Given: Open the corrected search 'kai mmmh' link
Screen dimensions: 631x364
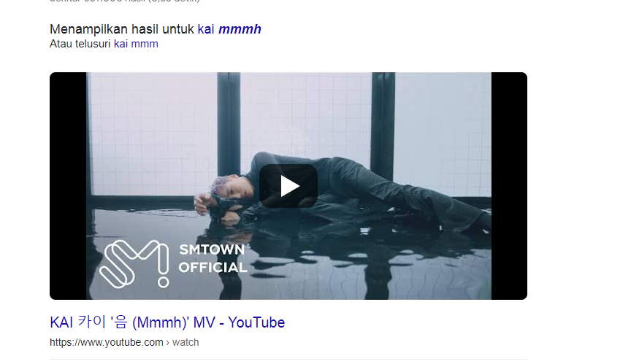Looking at the screenshot, I should tap(229, 29).
